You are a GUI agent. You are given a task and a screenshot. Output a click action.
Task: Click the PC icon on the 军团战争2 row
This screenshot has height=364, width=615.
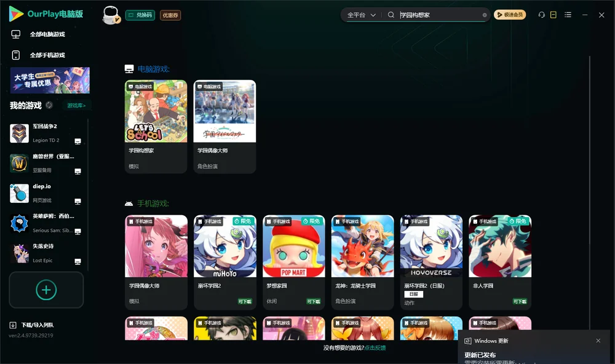[77, 141]
